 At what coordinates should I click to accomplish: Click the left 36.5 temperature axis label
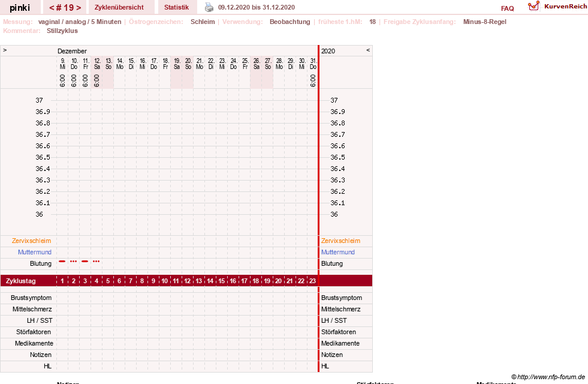pos(43,157)
